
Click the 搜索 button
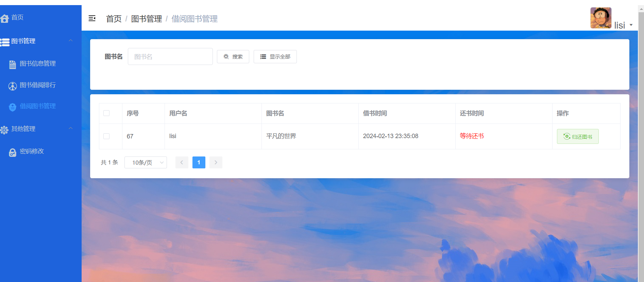(x=233, y=57)
